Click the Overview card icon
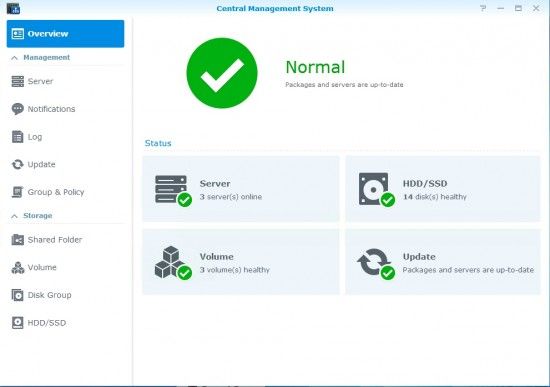Screen dimensions: 550x387 click(18, 34)
